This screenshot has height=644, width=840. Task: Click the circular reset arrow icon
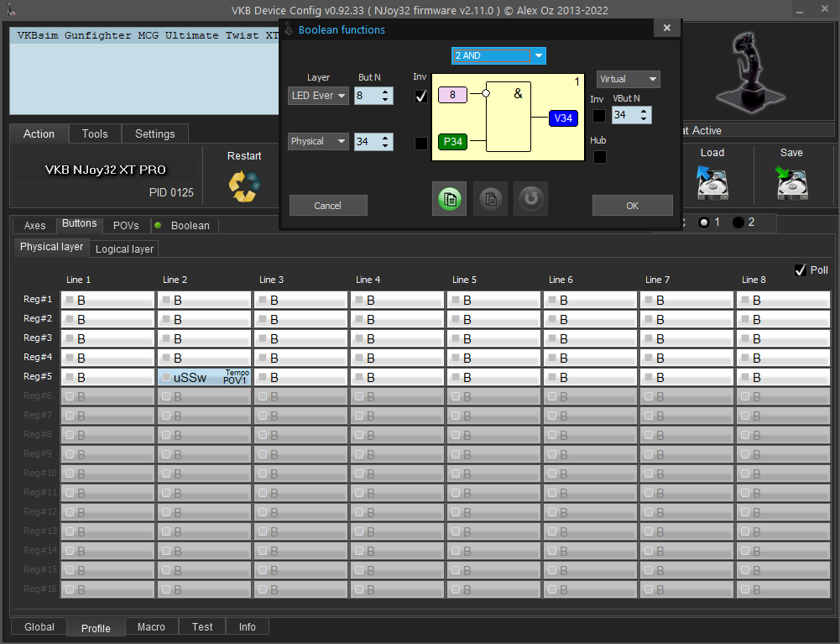tap(530, 199)
